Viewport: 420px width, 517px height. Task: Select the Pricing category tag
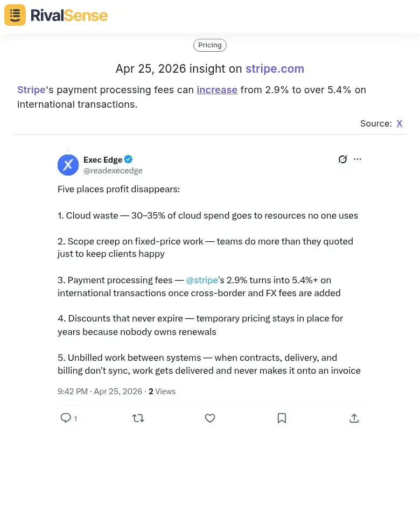(209, 45)
